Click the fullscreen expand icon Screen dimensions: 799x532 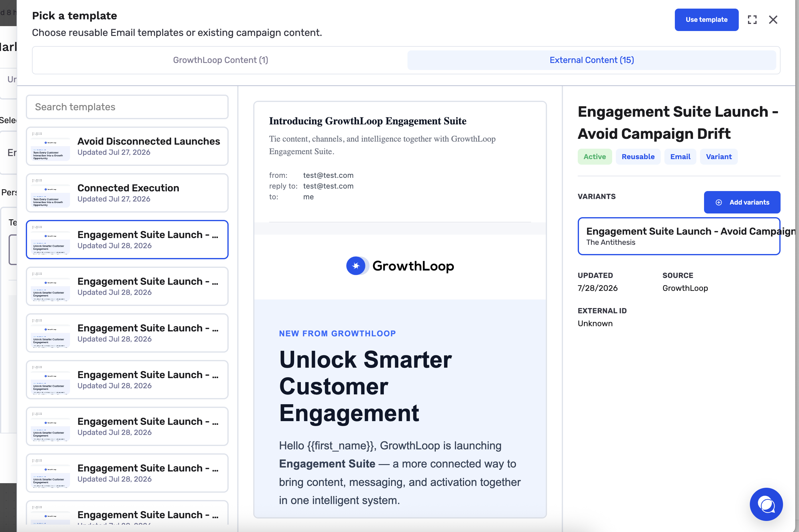pyautogui.click(x=752, y=20)
